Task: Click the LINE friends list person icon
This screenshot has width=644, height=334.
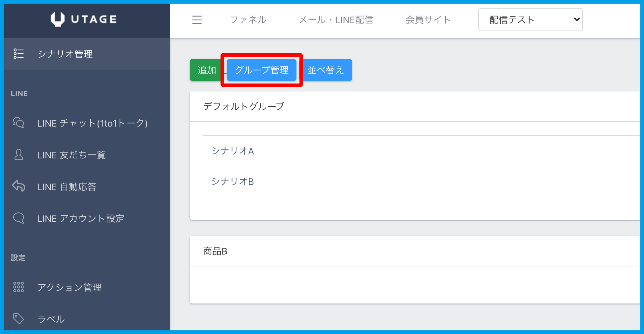Action: (x=19, y=155)
